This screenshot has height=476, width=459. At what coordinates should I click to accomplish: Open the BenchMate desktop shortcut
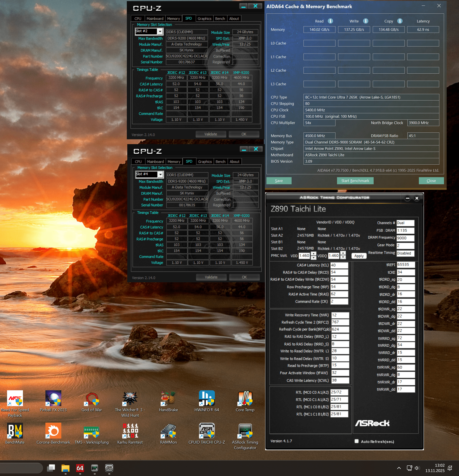point(15,431)
